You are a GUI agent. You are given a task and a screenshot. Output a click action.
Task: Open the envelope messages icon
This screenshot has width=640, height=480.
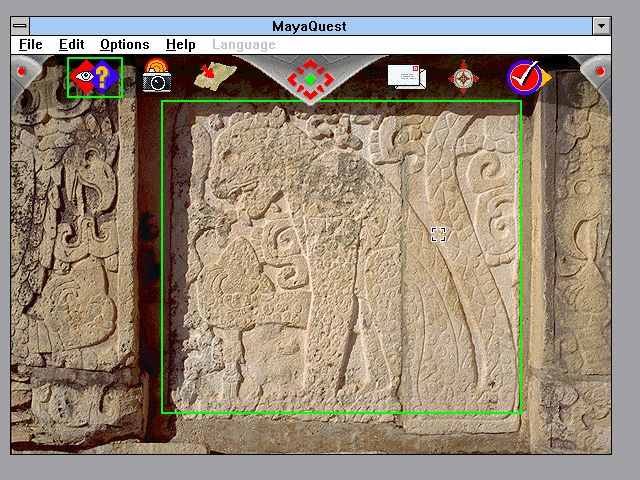(x=407, y=77)
